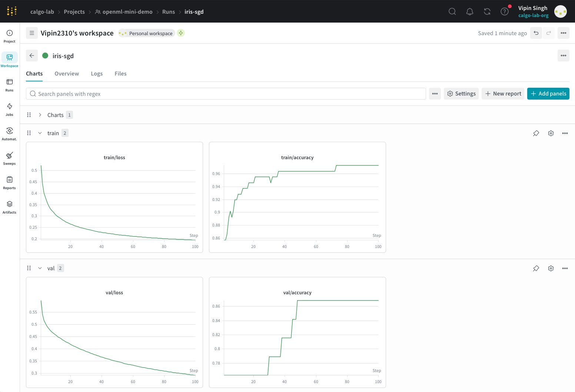The height and width of the screenshot is (392, 575).
Task: Grab the Charts section drag handle
Action: pos(29,115)
